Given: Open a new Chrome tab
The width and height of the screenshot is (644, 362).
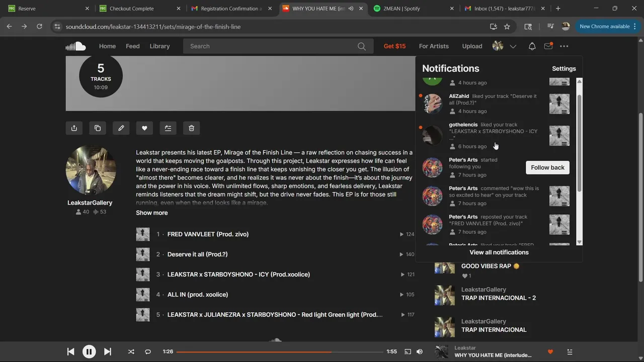Looking at the screenshot, I should (558, 9).
